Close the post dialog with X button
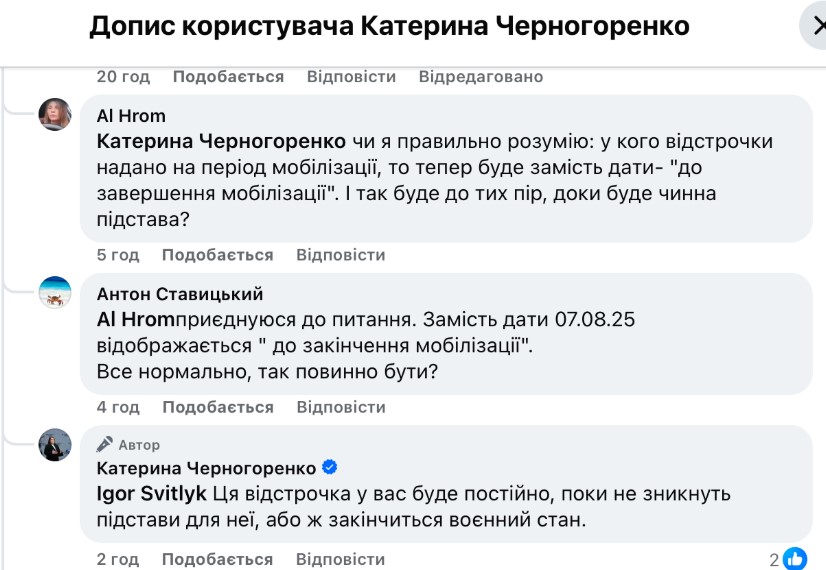826x570 pixels. (814, 26)
